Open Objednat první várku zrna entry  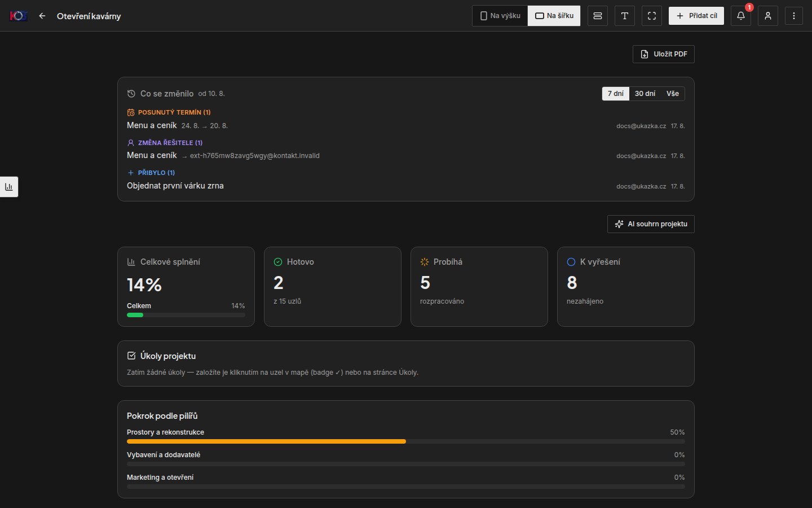coord(406,186)
